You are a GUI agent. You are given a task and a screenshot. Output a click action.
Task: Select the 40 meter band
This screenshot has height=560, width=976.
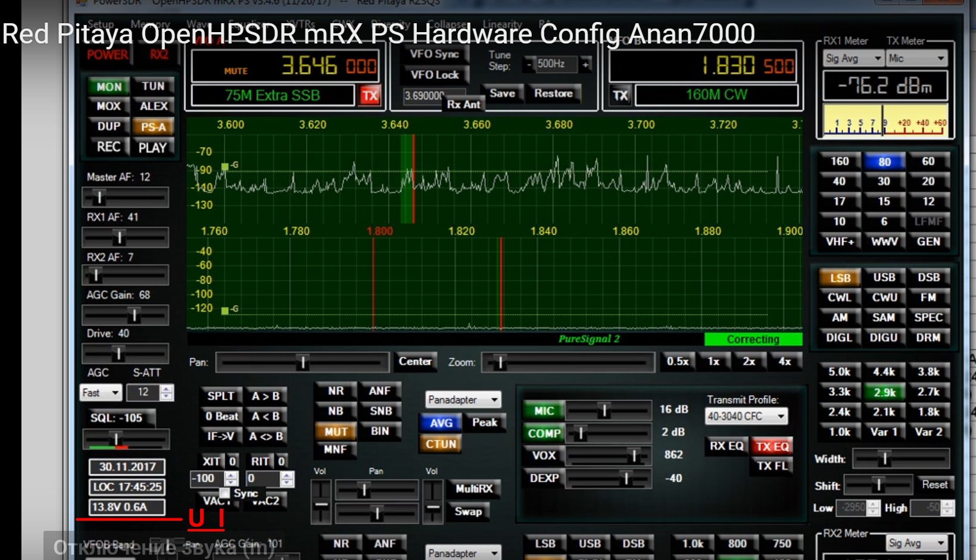839,182
